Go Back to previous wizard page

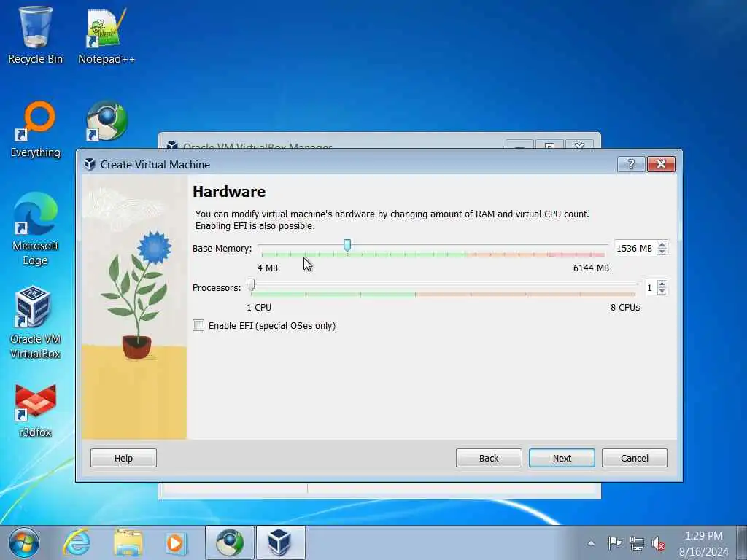tap(489, 458)
